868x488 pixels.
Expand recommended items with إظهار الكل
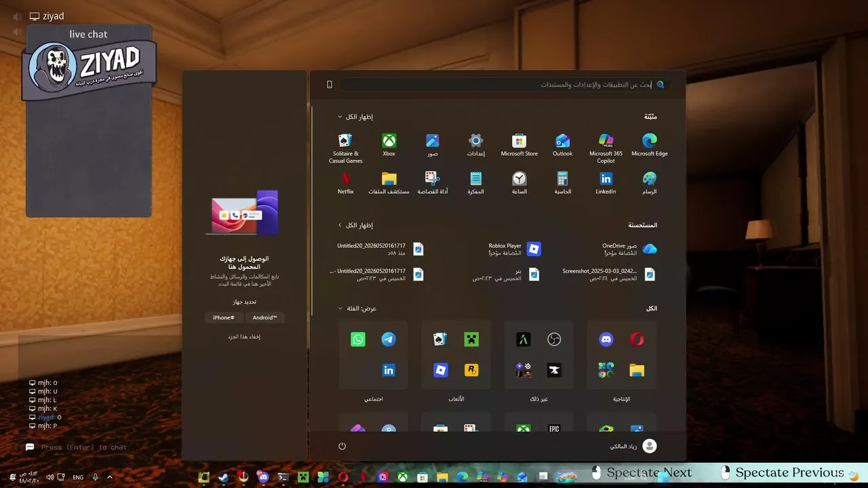355,225
